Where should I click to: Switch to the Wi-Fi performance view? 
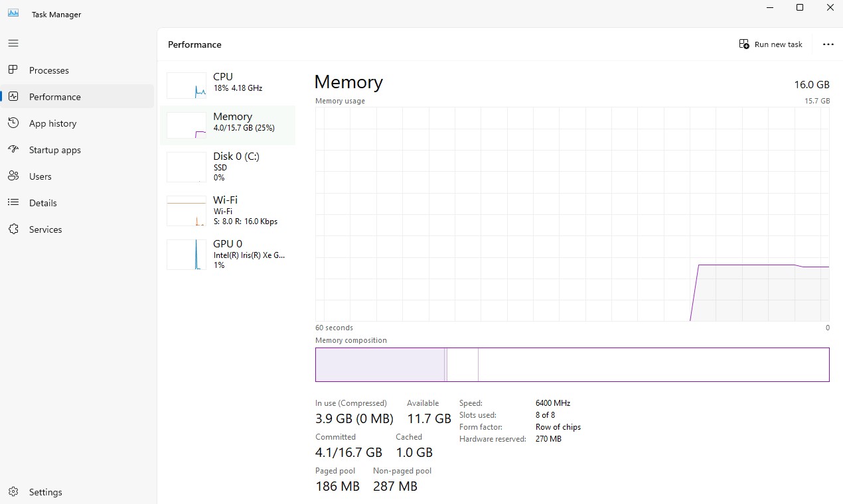click(228, 210)
